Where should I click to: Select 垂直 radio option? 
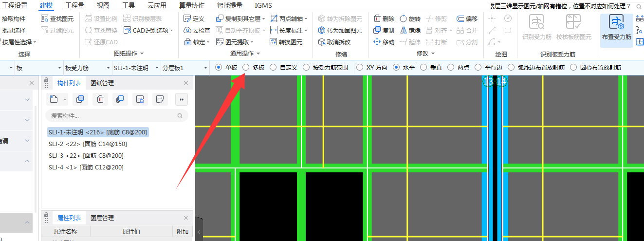431,67
